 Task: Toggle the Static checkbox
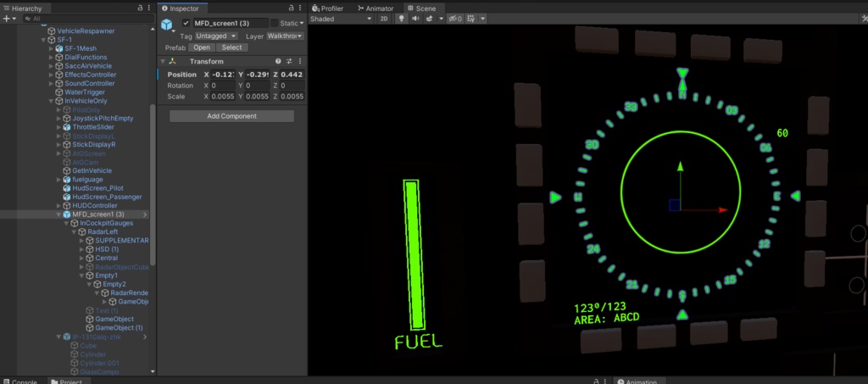click(x=274, y=23)
